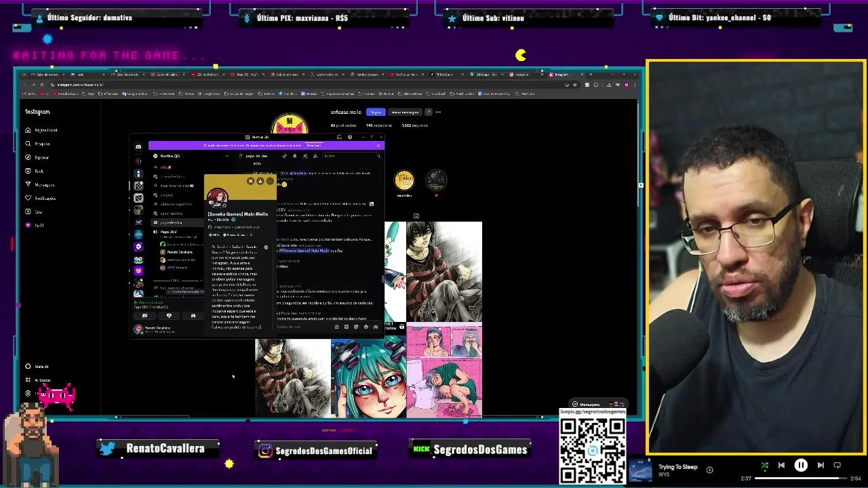Click the button inside purple Discord banner
The image size is (868, 488).
pyautogui.click(x=314, y=146)
